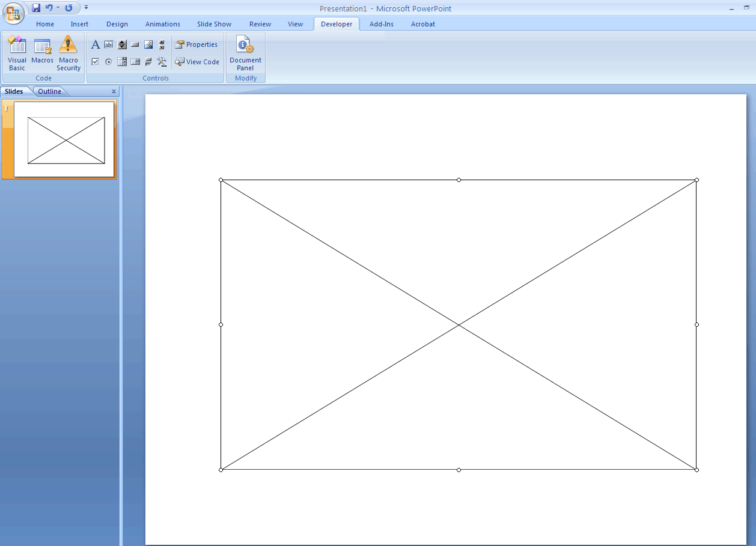Switch to the Insert ribbon tab
756x546 pixels.
click(79, 24)
